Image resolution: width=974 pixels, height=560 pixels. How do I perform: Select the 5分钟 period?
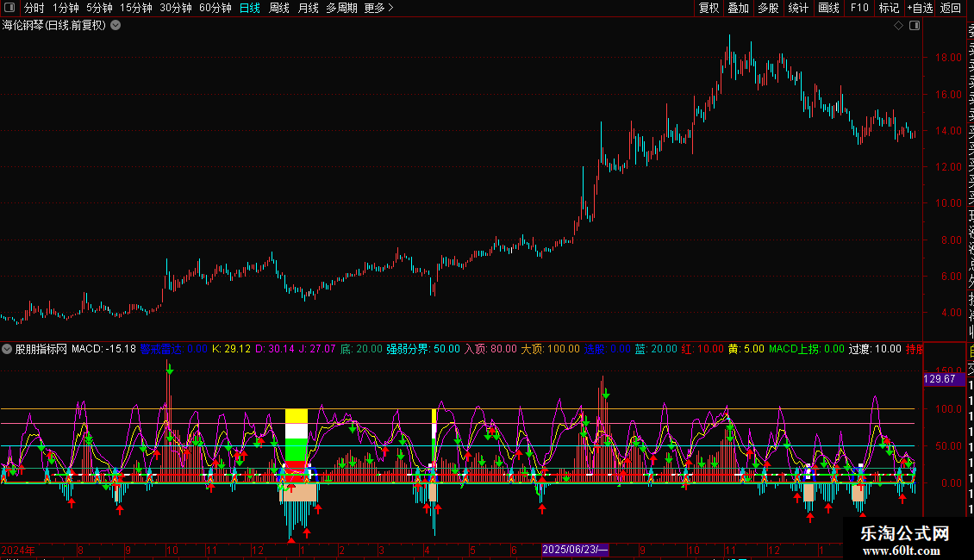[x=99, y=8]
